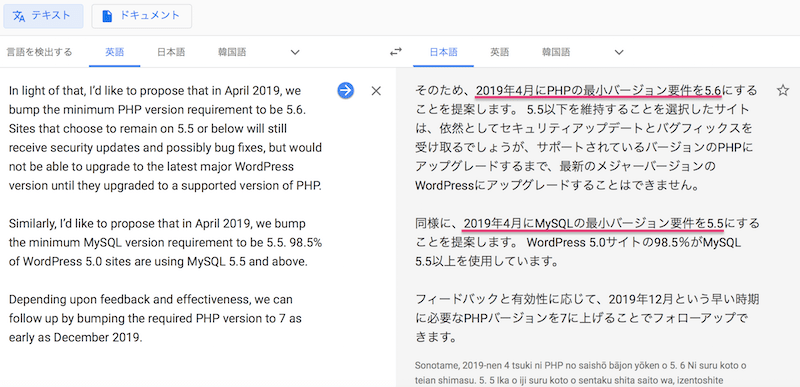Switch to ドキュメント translation mode
The image size is (800, 387).
[142, 16]
